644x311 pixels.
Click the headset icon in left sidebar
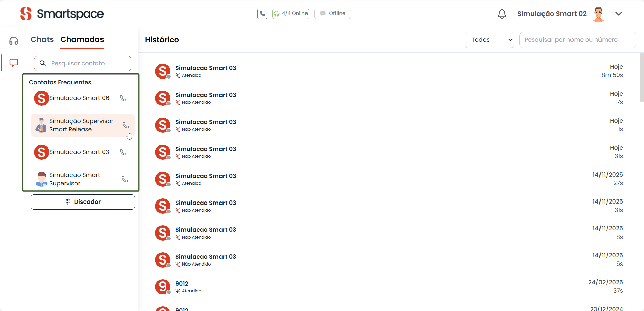13,41
